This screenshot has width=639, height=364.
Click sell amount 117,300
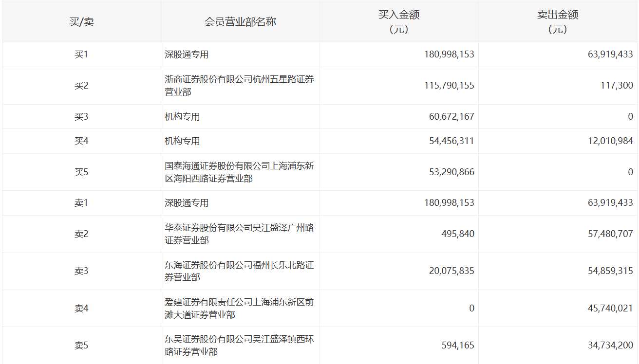pos(617,86)
